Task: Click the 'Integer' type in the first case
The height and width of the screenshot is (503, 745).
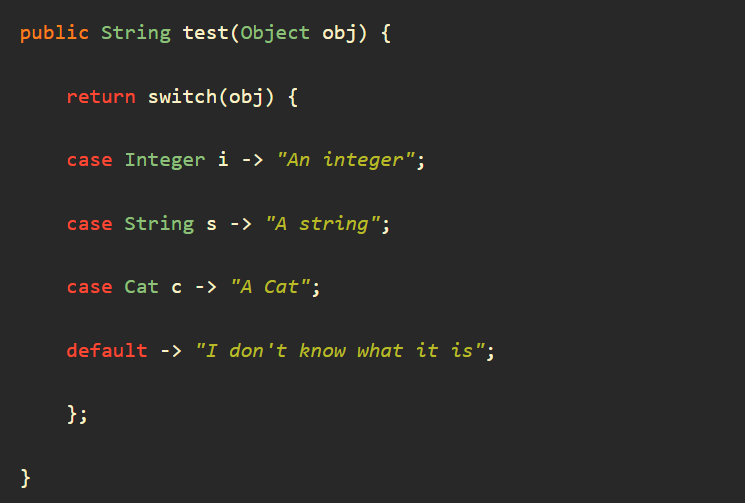Action: click(165, 161)
